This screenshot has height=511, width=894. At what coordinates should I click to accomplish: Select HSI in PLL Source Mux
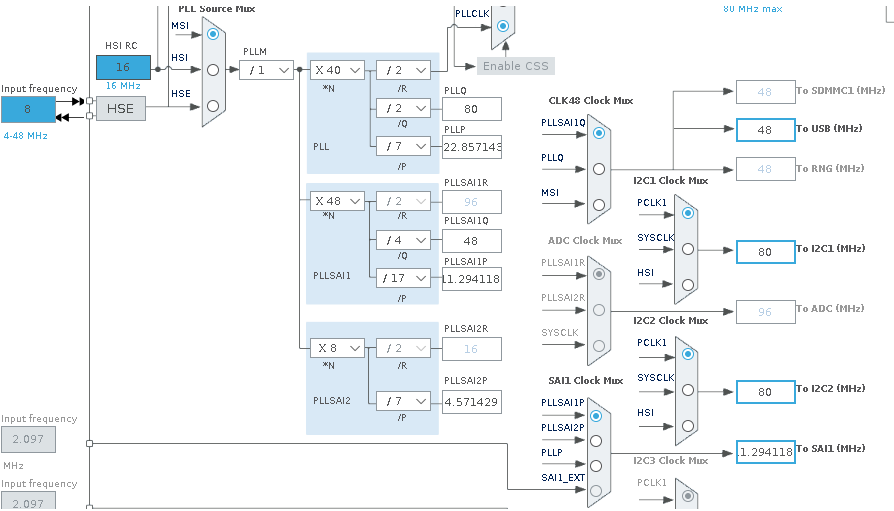click(x=213, y=69)
